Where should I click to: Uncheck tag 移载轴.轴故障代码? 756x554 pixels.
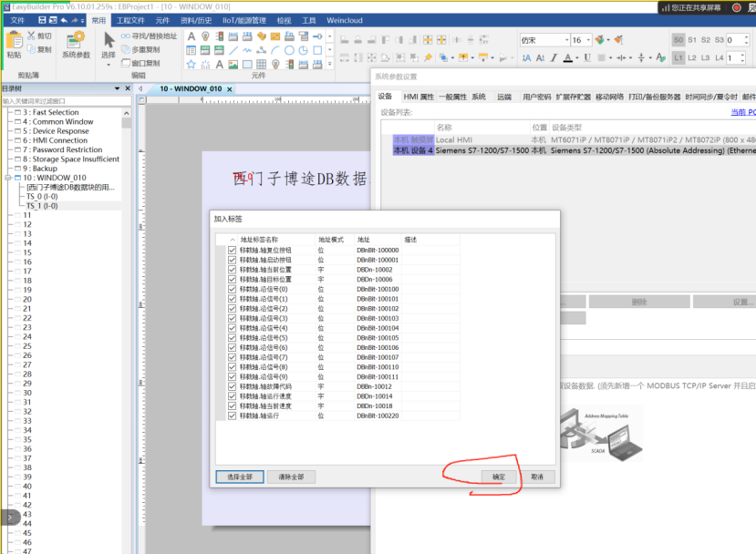coord(232,386)
